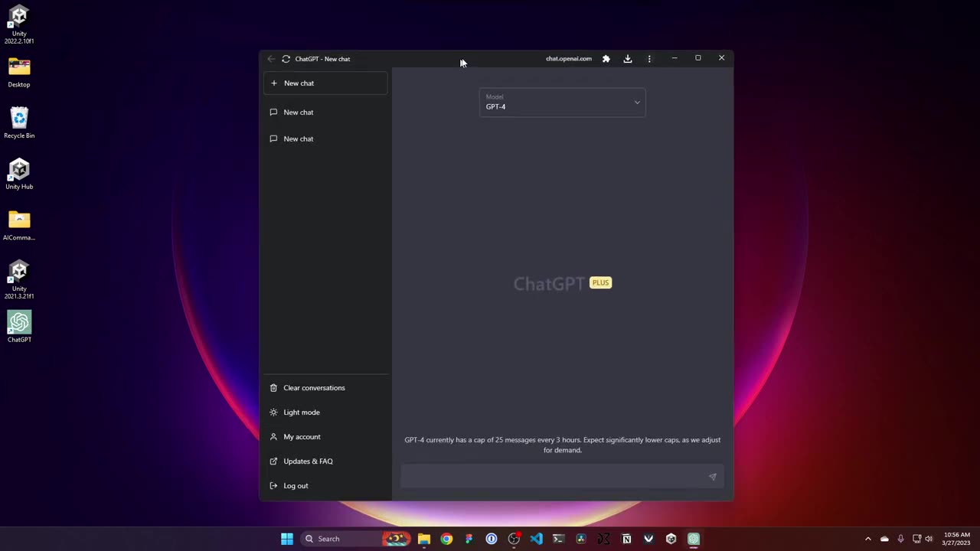
Task: Open the extensions puzzle icon
Action: point(606,59)
